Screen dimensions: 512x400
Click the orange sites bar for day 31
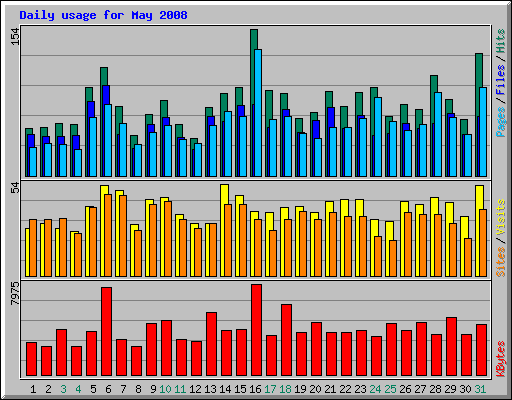point(483,243)
